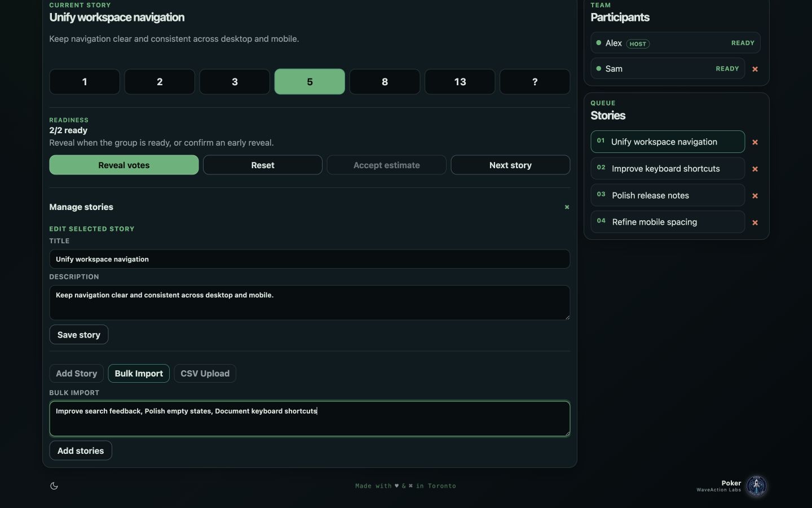The width and height of the screenshot is (812, 508).
Task: Delete the Unify workspace navigation story from queue
Action: click(x=755, y=142)
